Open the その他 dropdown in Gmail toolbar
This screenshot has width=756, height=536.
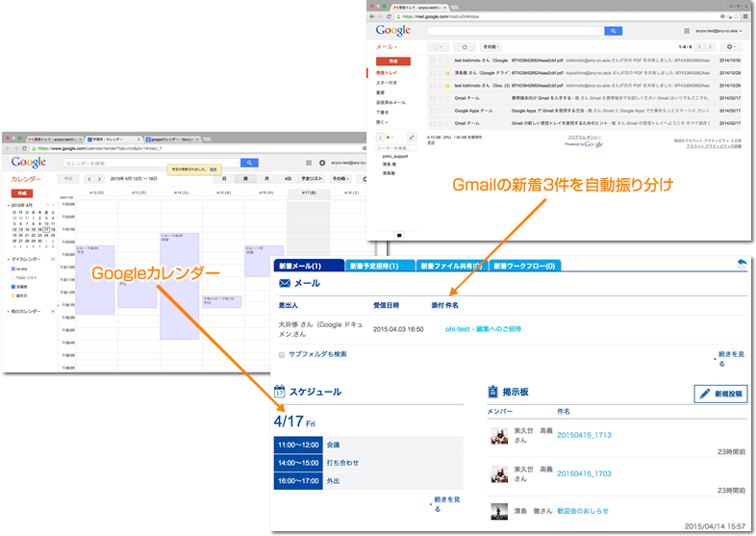coord(491,47)
